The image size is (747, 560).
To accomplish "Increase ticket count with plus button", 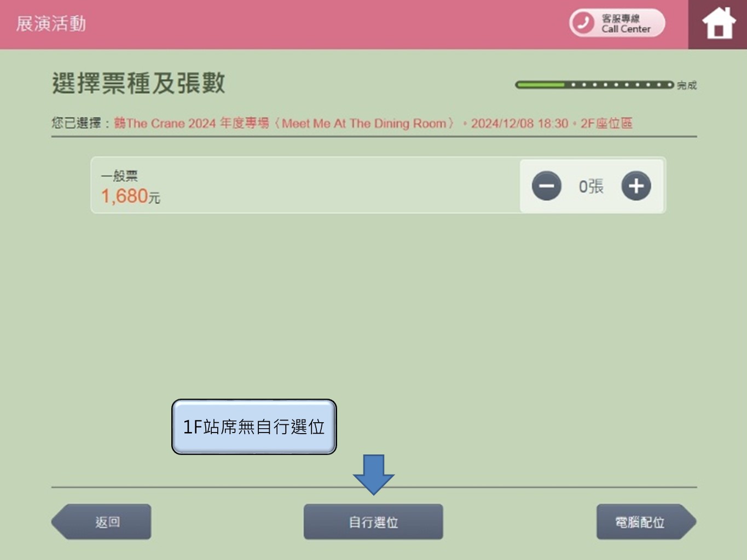I will click(636, 186).
